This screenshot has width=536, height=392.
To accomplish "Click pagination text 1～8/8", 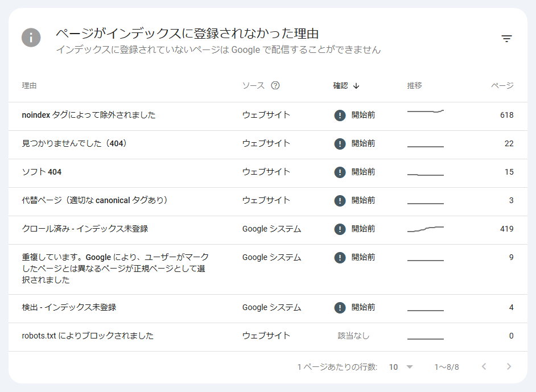I will (x=447, y=367).
